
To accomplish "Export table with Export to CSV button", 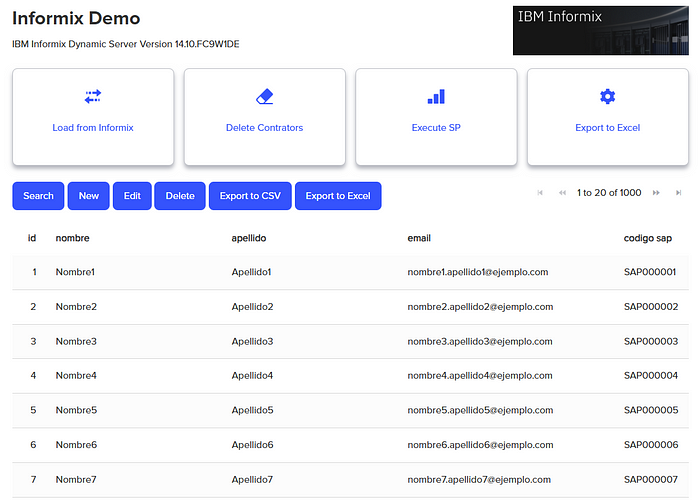I will tap(250, 196).
